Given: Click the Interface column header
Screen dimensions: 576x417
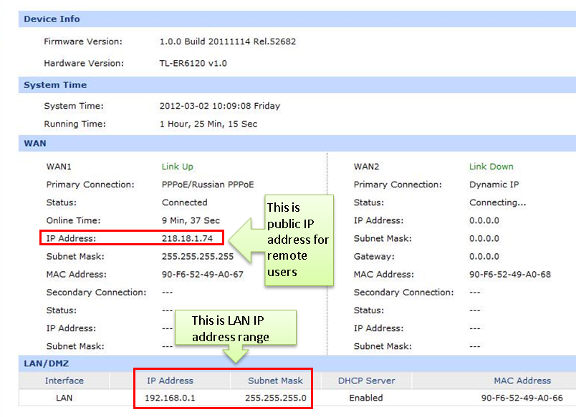Looking at the screenshot, I should pos(64,381).
